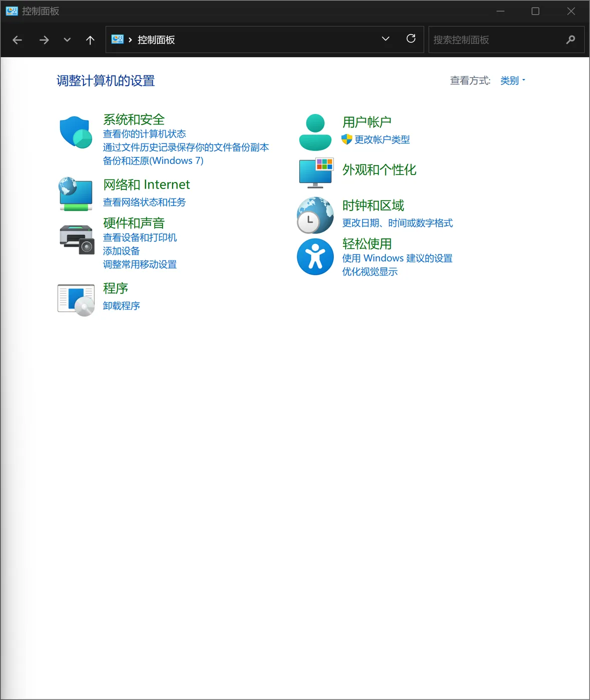Screen dimensions: 590x700
Task: Click 添加设备 link
Action: [x=121, y=251]
